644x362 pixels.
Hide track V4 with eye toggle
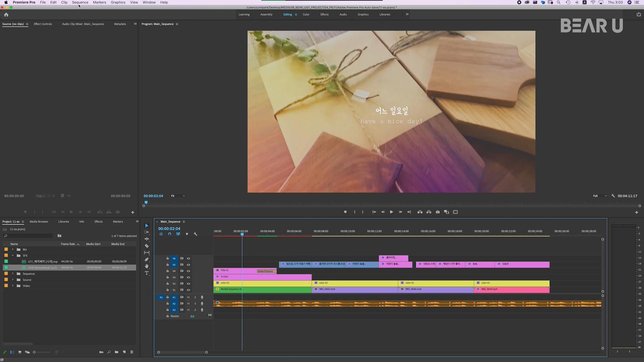pos(189,271)
